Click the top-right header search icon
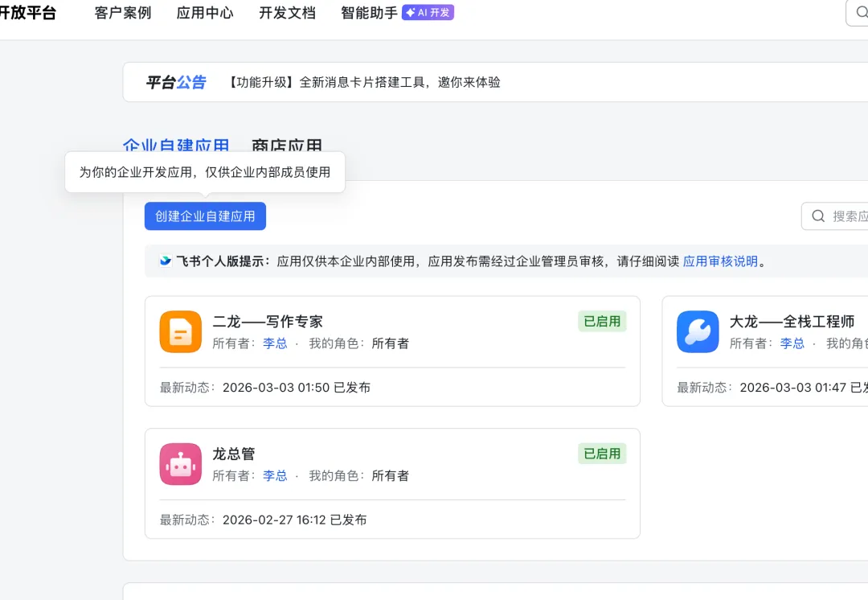 862,12
